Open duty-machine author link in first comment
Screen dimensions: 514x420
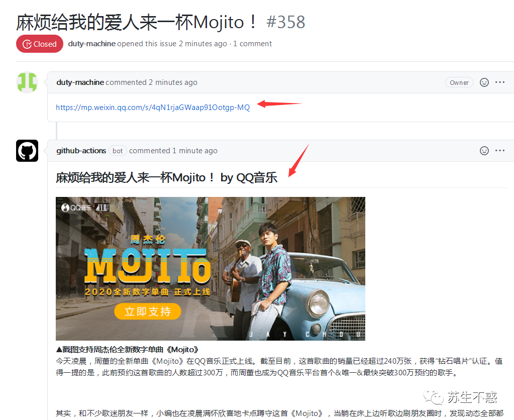pos(80,82)
